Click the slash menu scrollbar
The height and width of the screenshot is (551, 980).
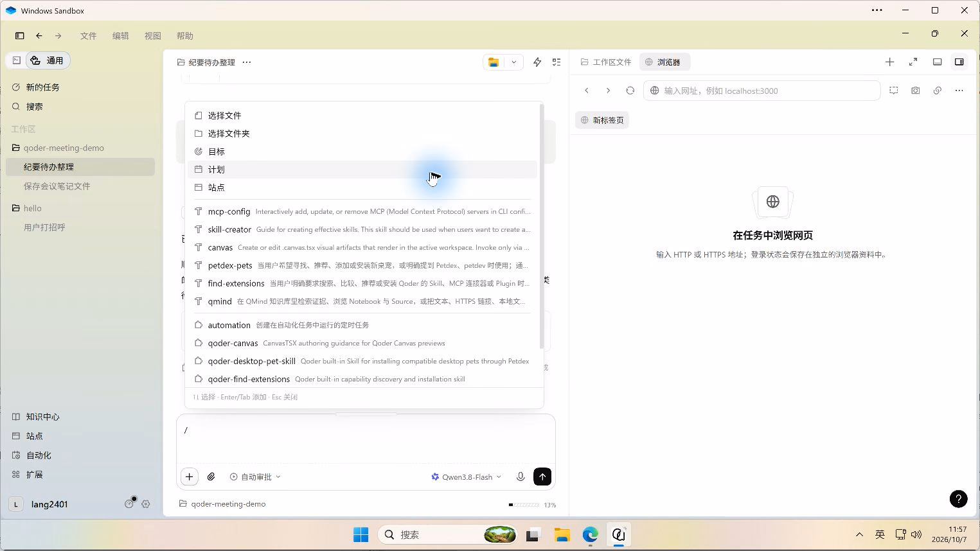542,226
